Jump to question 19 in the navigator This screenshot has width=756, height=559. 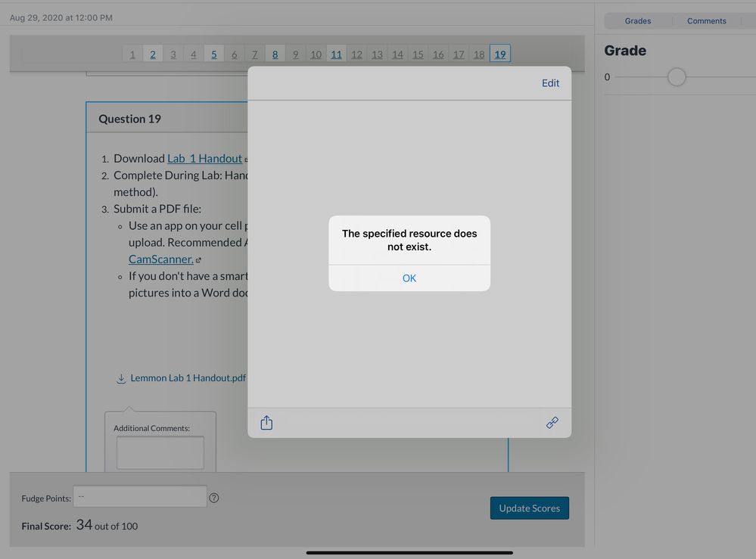pyautogui.click(x=499, y=54)
